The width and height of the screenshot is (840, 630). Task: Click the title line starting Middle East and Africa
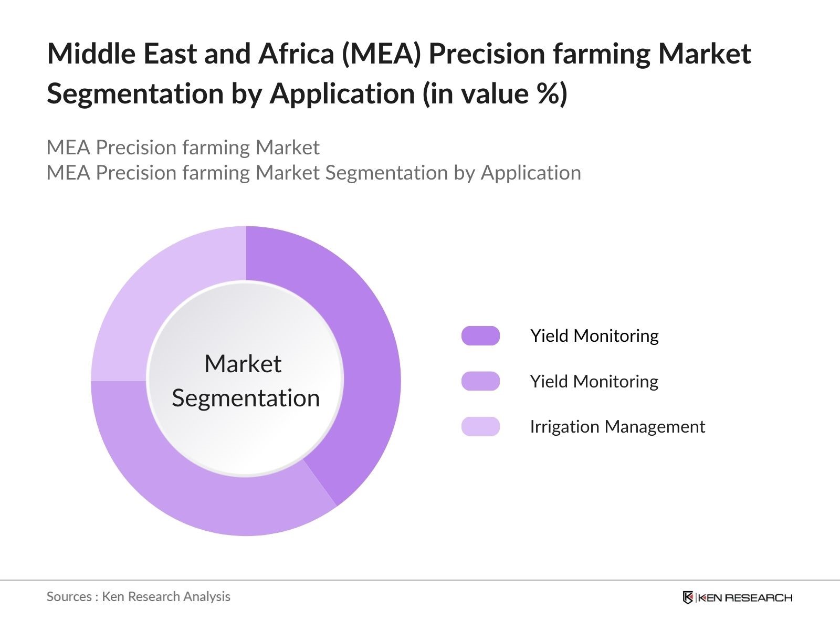click(399, 54)
